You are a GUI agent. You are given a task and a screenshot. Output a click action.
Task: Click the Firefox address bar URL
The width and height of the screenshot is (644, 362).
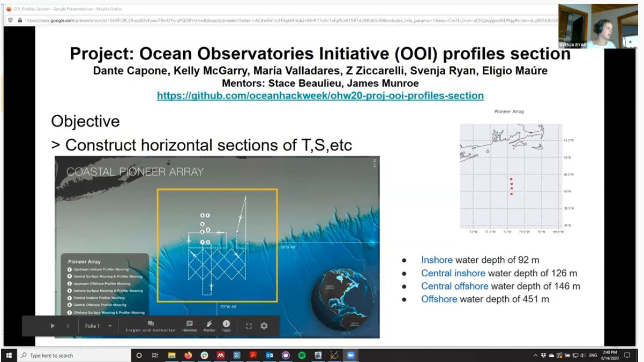279,20
